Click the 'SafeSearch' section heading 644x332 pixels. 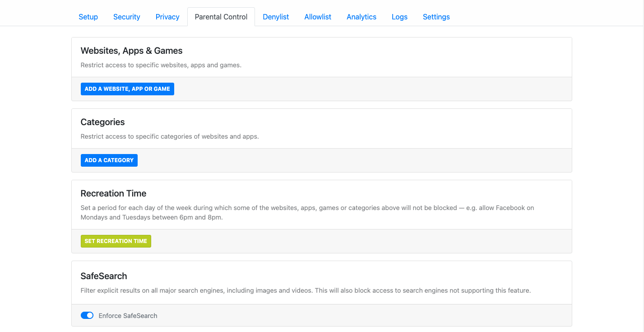[104, 276]
